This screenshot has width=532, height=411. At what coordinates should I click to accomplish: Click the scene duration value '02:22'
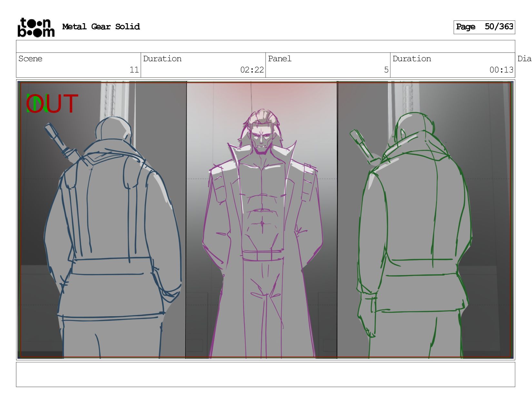[252, 70]
